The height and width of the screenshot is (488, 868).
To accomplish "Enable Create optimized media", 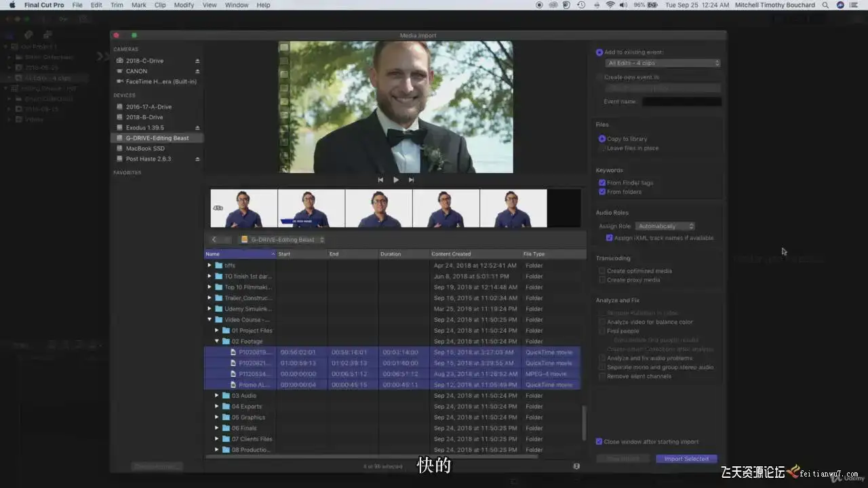I will [x=601, y=271].
